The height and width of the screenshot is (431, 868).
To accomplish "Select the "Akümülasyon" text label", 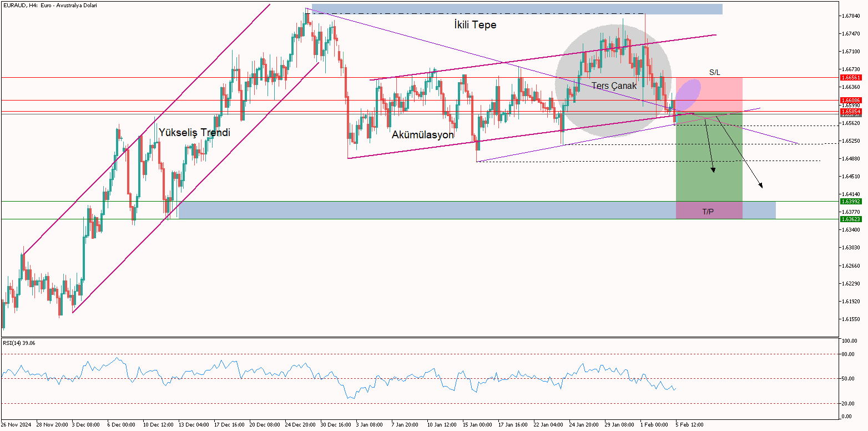I will pyautogui.click(x=423, y=134).
